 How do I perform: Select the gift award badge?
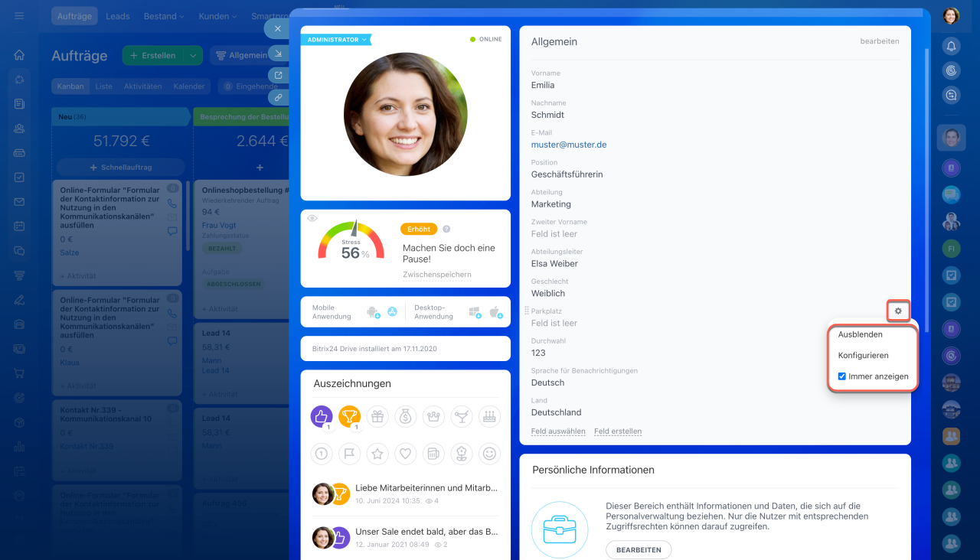coord(377,416)
